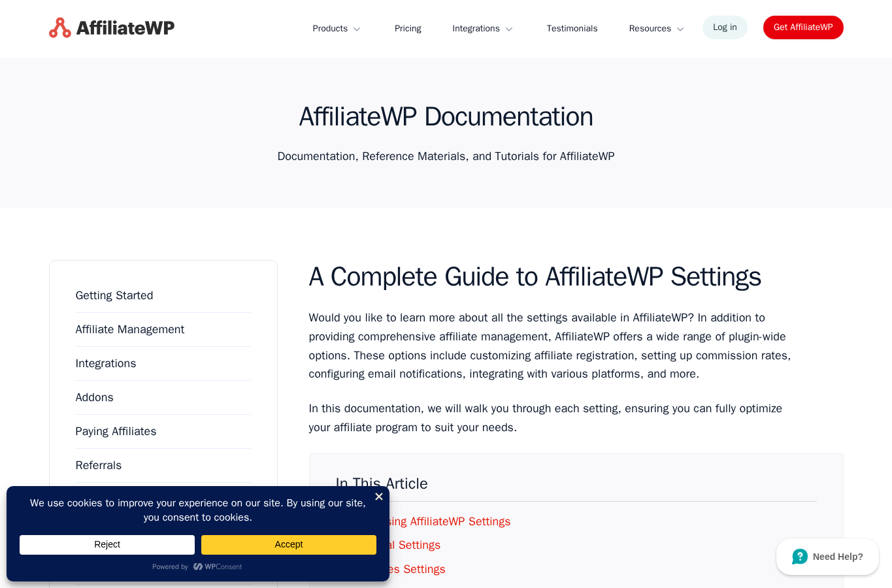
Task: Click the Get AffiliateWP button
Action: click(x=803, y=27)
